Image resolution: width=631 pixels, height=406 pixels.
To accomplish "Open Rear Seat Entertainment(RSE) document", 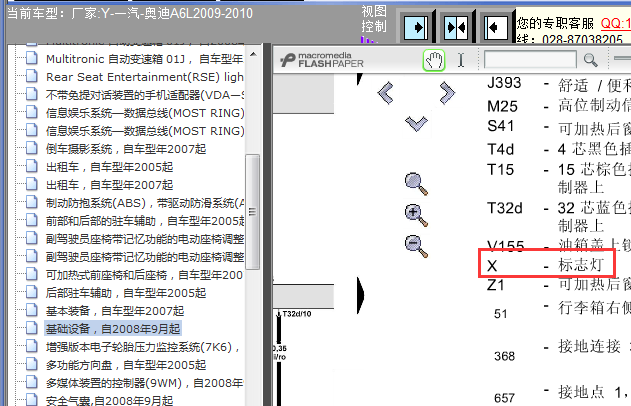I will point(144,77).
